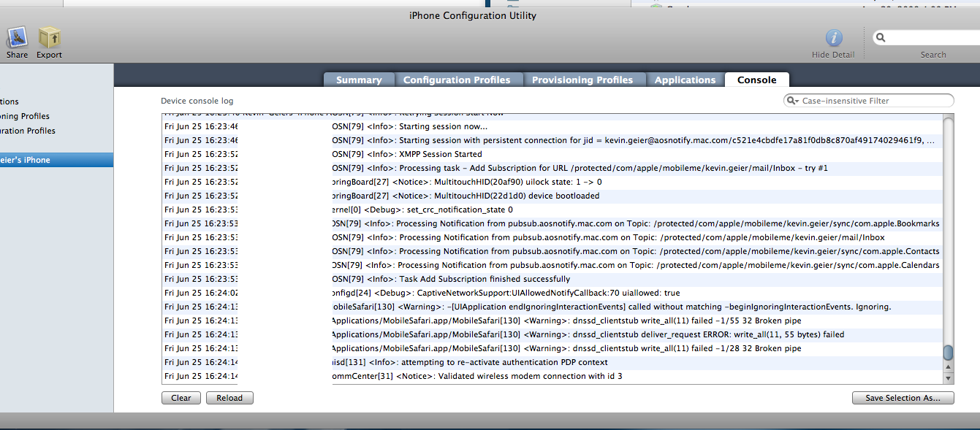
Task: Select the endIgnoringInteractionEvents warning line
Action: (x=552, y=307)
